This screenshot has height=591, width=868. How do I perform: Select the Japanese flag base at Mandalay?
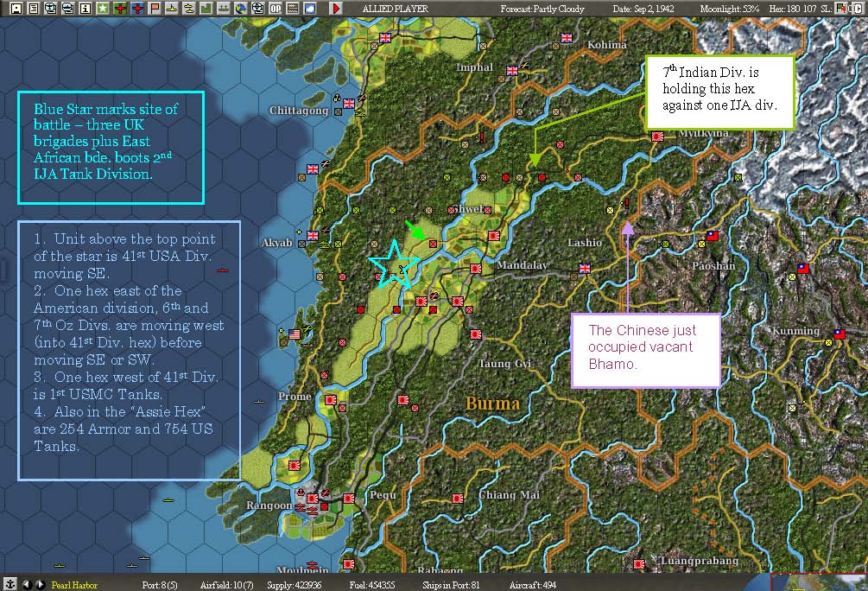[x=475, y=269]
